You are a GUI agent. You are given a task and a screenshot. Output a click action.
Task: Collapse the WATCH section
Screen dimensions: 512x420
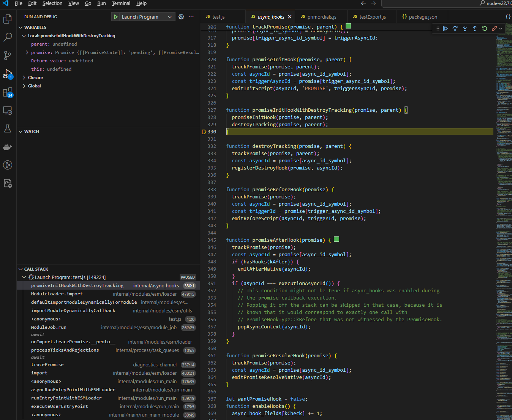[21, 132]
